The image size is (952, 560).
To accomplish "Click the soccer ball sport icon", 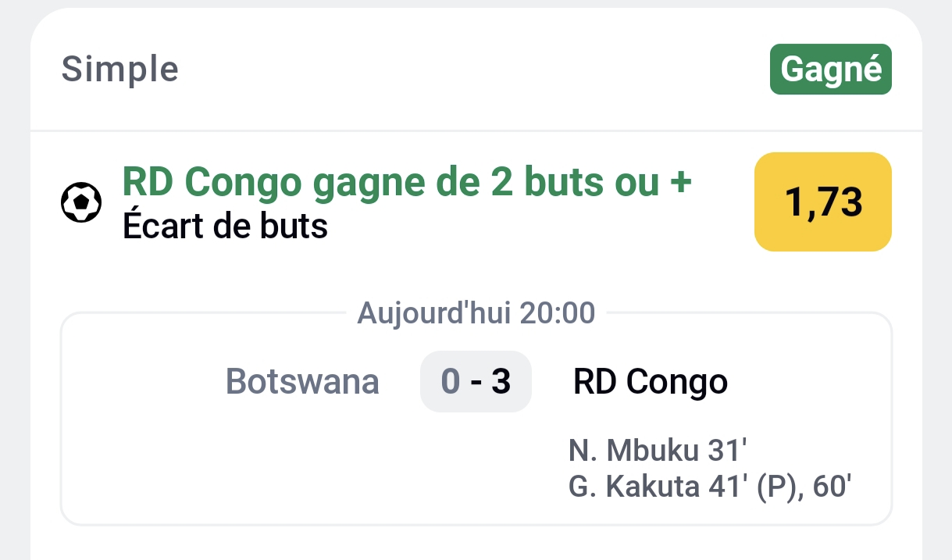I will coord(81,202).
